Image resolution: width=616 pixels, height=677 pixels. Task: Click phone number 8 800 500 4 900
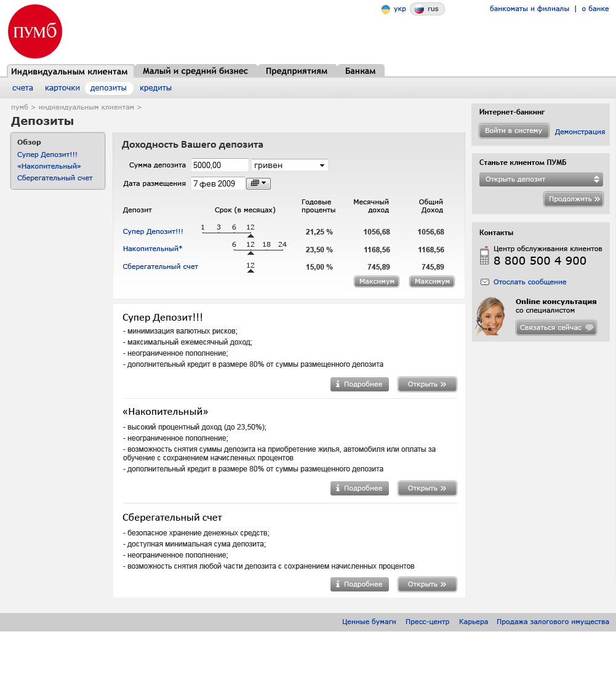[x=540, y=261]
